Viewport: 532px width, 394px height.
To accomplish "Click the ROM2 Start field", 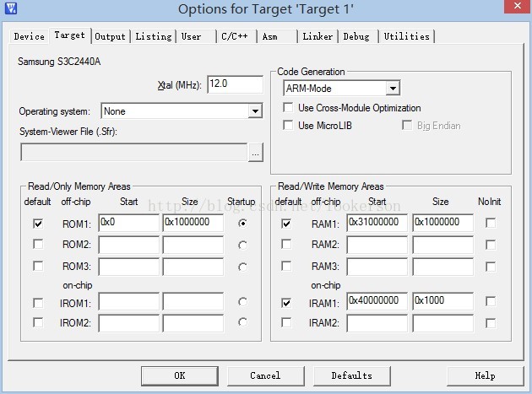I will click(128, 245).
